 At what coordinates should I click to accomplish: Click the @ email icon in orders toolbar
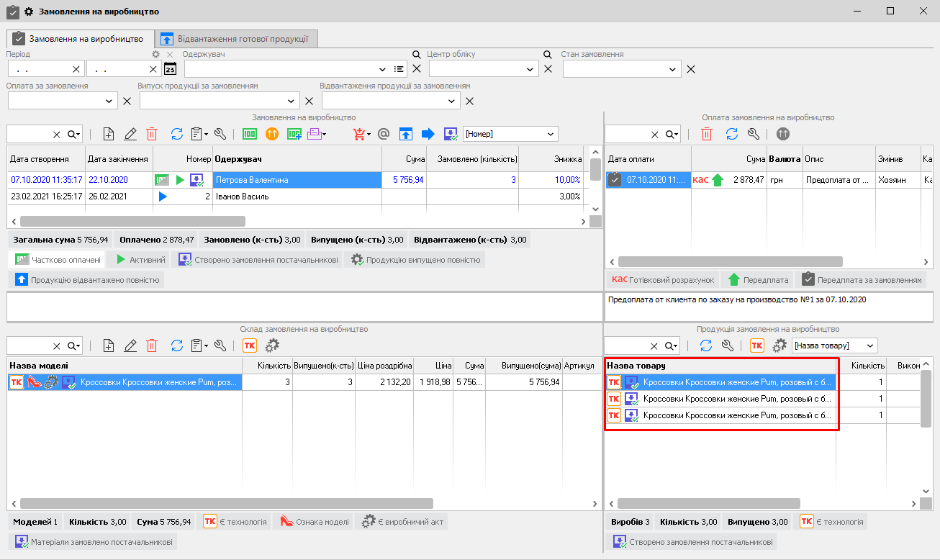(x=384, y=134)
